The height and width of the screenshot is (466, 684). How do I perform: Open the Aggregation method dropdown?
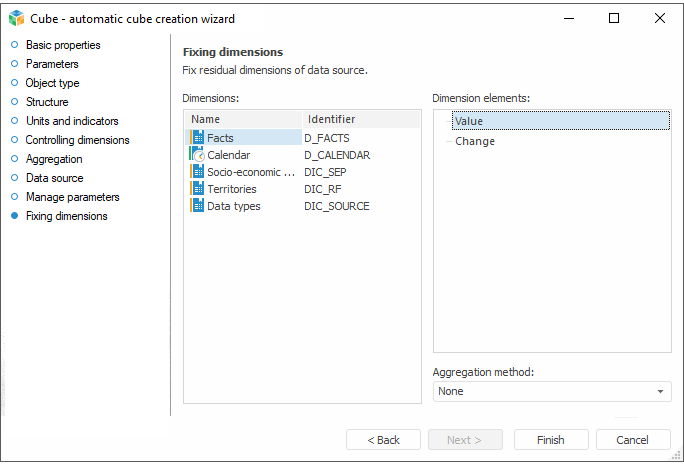click(661, 391)
